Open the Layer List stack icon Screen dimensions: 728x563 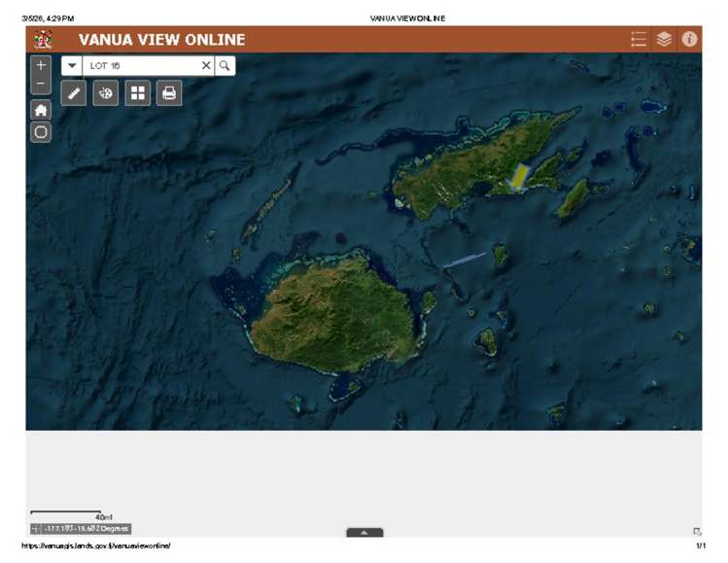(x=664, y=40)
